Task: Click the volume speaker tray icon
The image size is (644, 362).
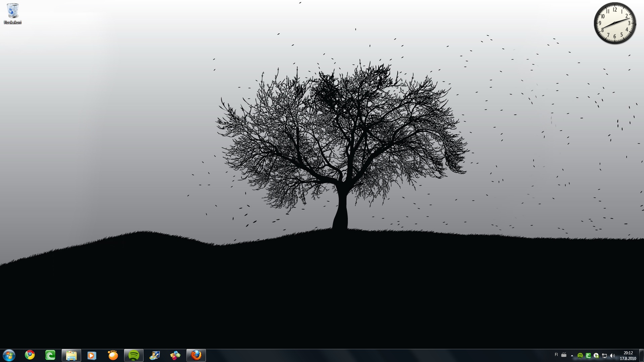Action: click(x=612, y=356)
